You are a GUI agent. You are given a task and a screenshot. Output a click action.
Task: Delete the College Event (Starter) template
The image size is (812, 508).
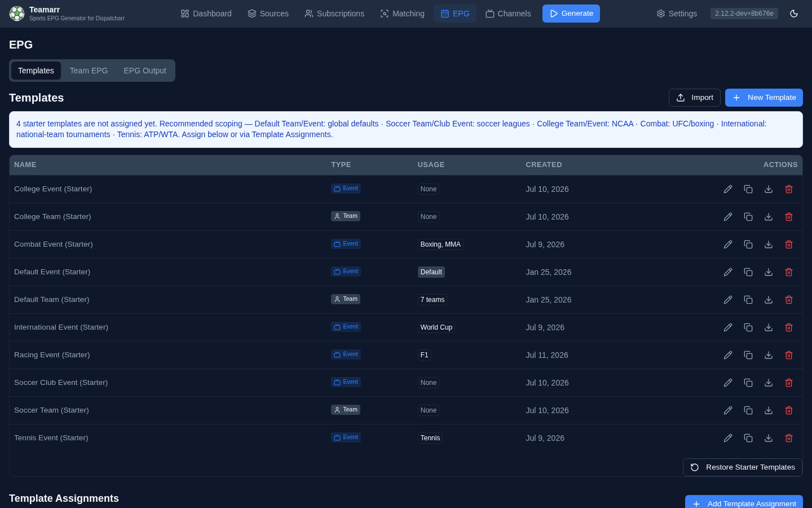(x=789, y=189)
